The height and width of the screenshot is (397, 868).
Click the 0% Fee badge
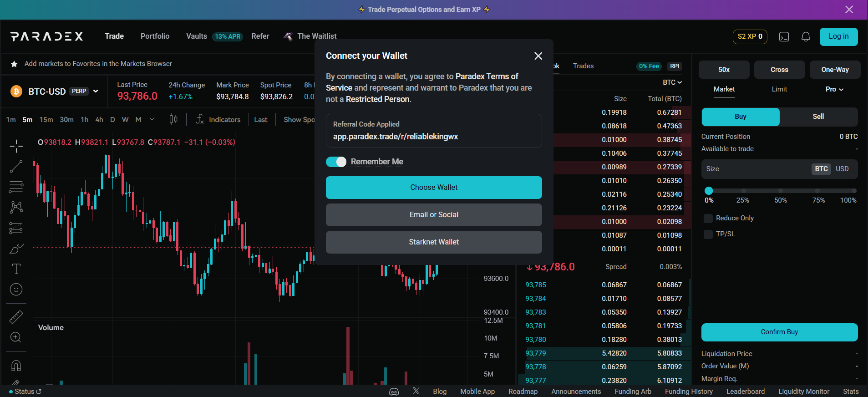click(649, 66)
